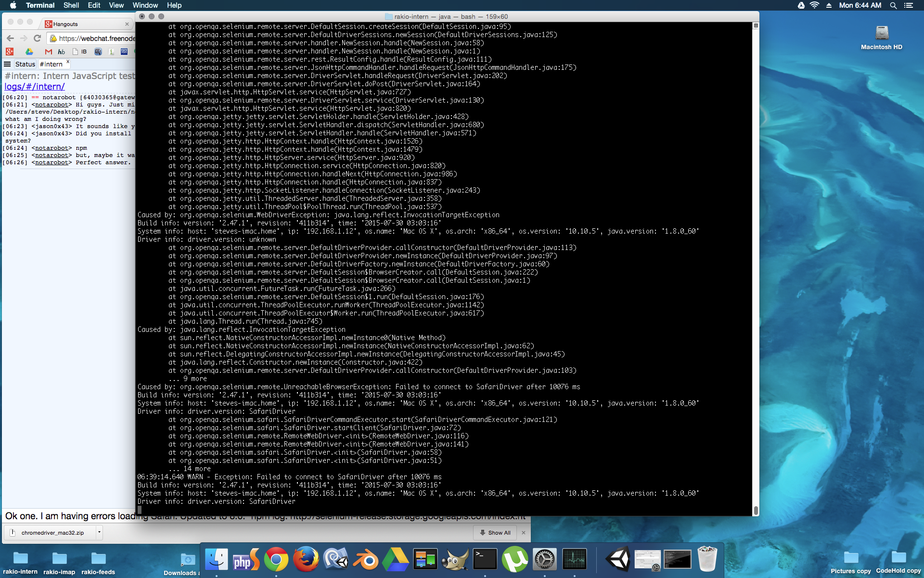
Task: Click Show All downloads button
Action: coord(495,533)
